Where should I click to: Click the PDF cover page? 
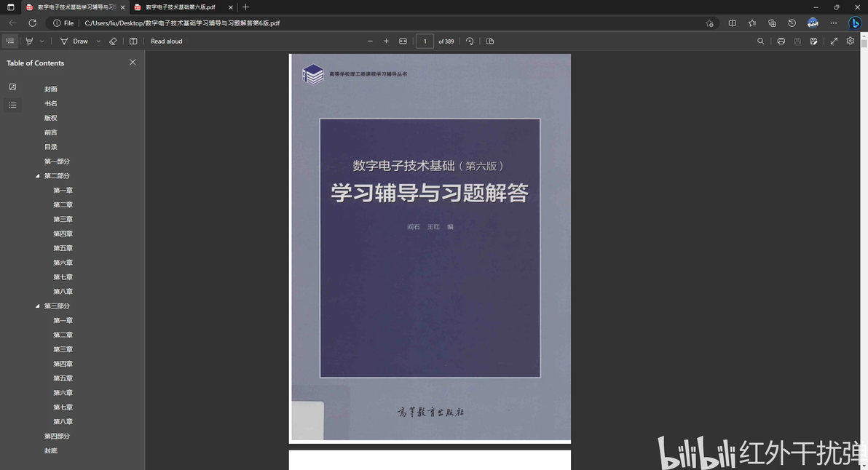tap(430, 247)
